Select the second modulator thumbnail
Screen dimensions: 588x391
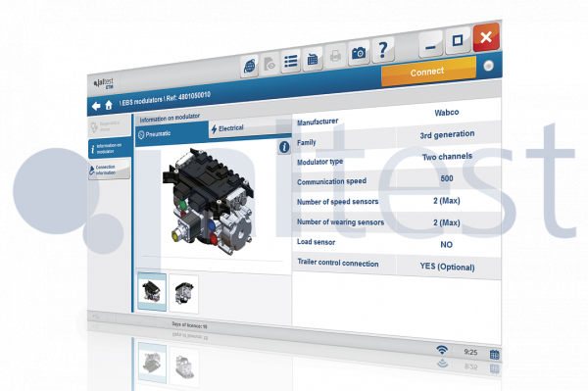184,294
